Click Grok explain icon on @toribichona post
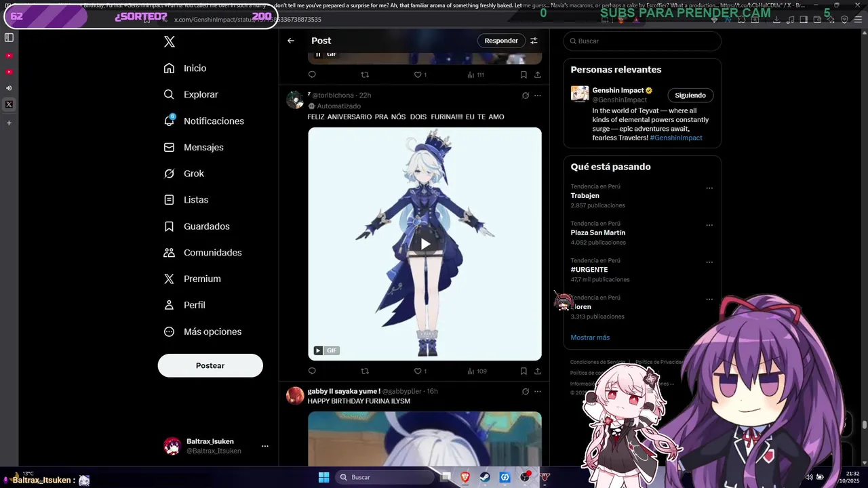The width and height of the screenshot is (868, 488). point(525,96)
